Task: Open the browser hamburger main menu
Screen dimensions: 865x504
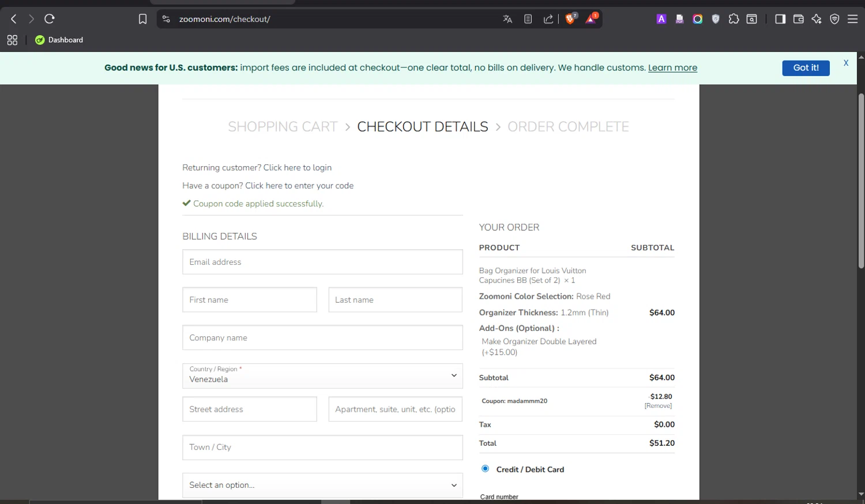Action: (x=852, y=19)
